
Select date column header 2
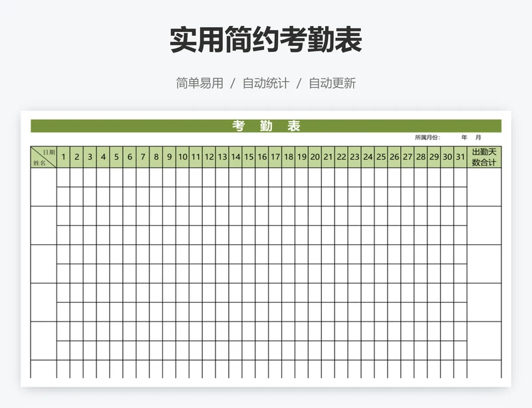coord(76,157)
